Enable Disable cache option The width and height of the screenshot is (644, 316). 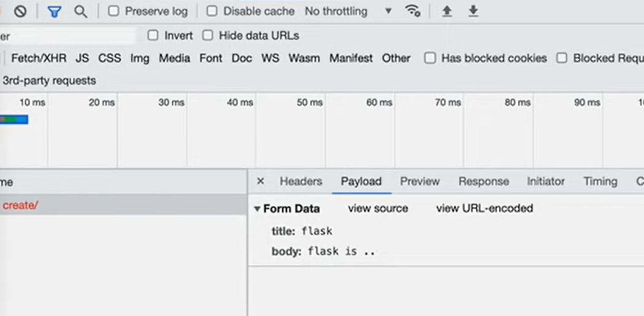(213, 11)
